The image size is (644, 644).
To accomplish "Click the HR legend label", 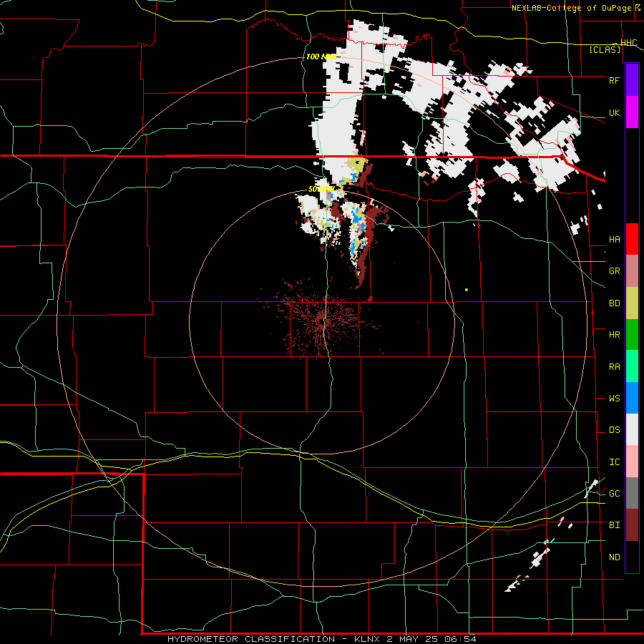I will (614, 335).
